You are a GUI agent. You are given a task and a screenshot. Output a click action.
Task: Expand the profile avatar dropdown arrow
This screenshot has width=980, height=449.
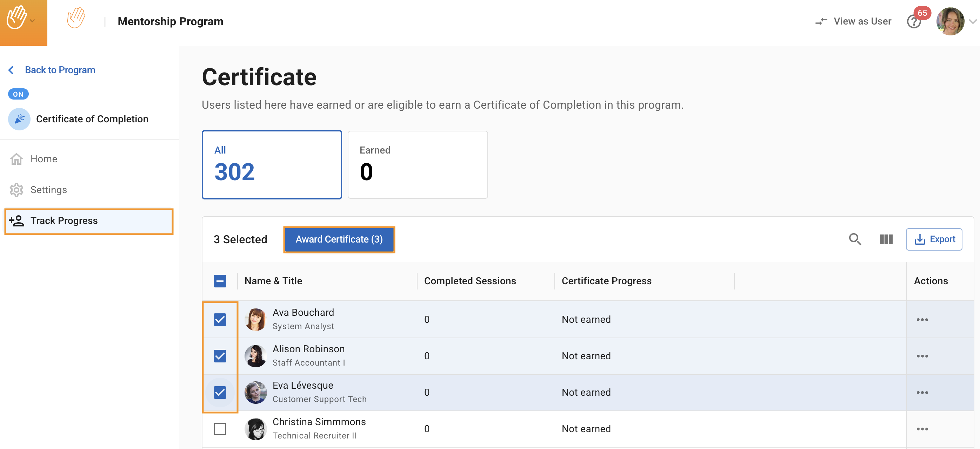tap(972, 22)
